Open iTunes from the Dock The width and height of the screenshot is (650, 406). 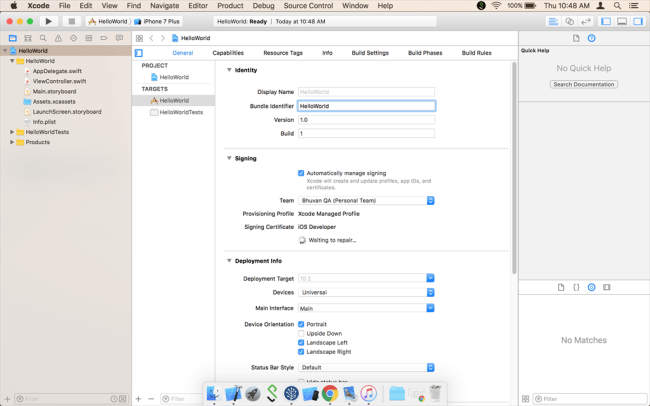tap(368, 393)
